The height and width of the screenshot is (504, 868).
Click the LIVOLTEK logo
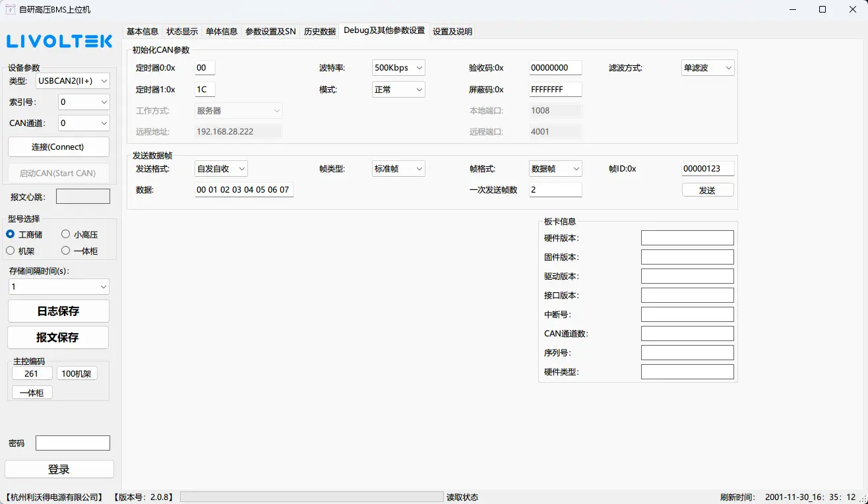click(x=59, y=42)
